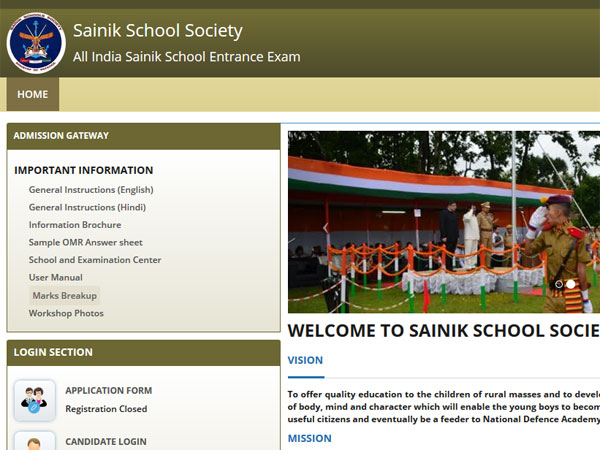View the Workshop Photos link
This screenshot has width=600, height=450.
66,313
